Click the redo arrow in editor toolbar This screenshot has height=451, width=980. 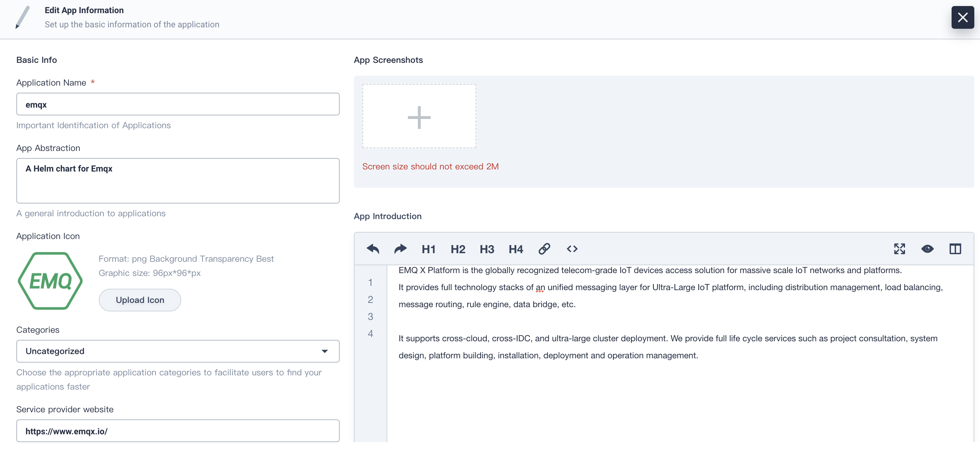pos(400,249)
